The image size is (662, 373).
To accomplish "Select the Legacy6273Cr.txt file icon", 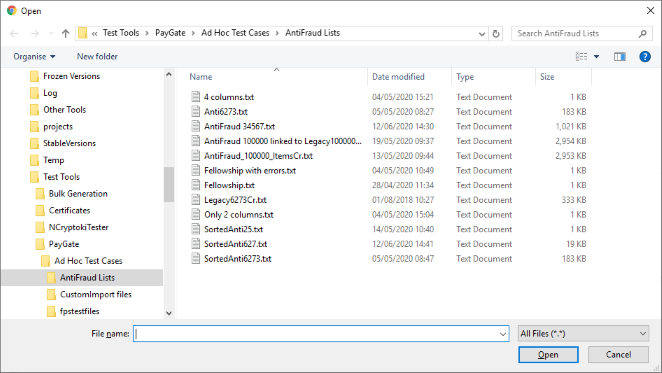I will click(195, 200).
